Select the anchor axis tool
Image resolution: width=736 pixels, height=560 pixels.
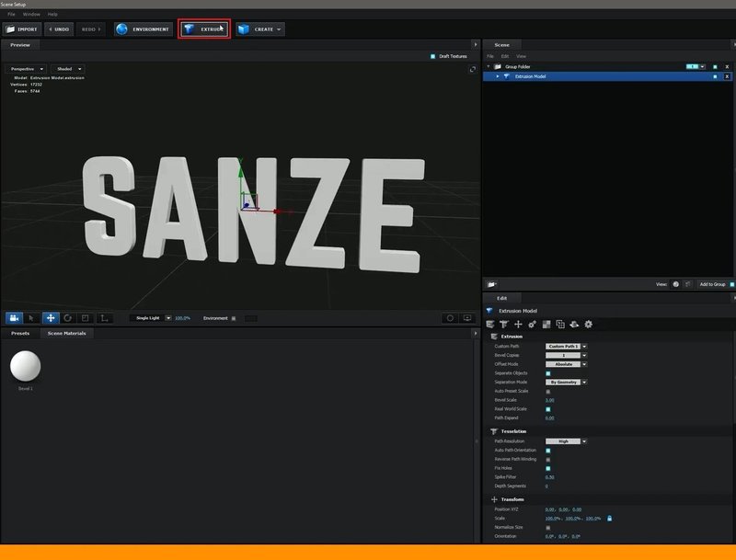(x=104, y=318)
